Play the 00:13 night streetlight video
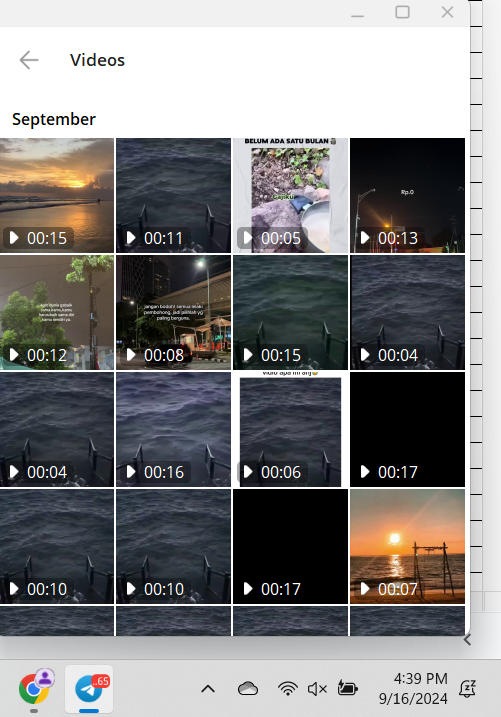The image size is (501, 717). coord(407,195)
